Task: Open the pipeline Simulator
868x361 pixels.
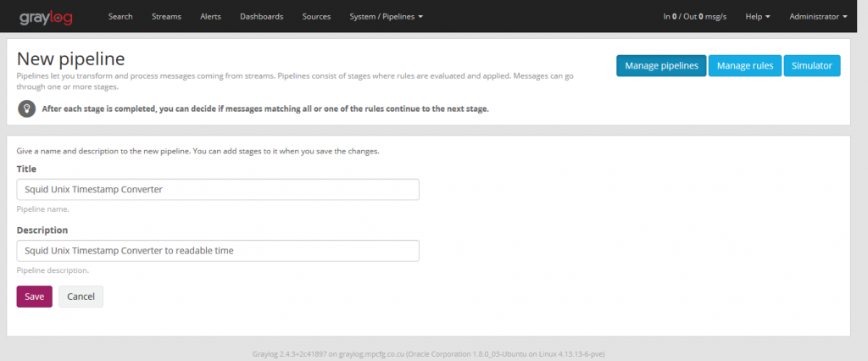Action: tap(811, 66)
